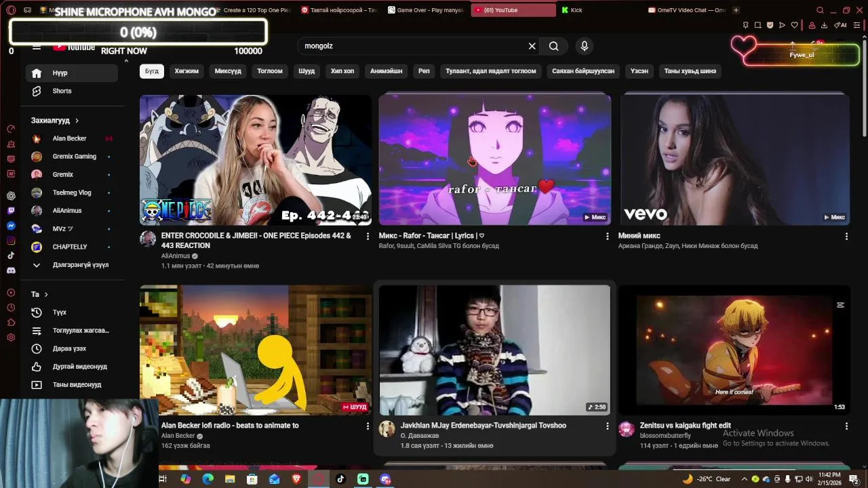Open browser downloads icon in toolbar
Viewport: 868px width, 488px height.
click(824, 25)
